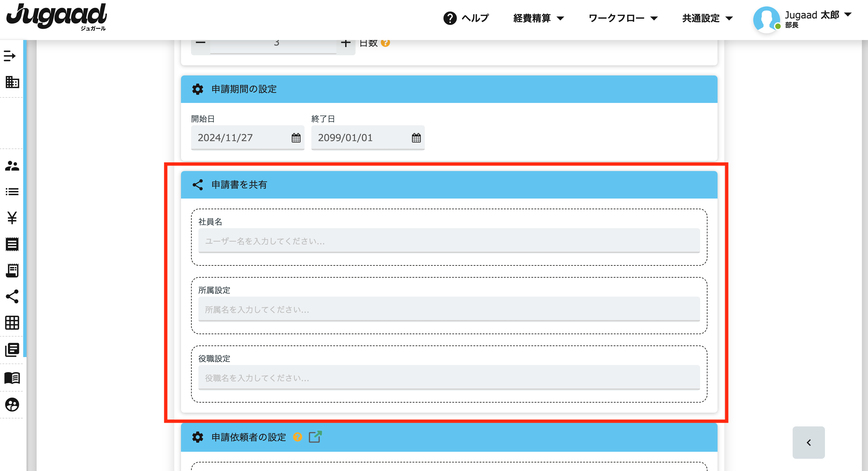
Task: Click the 終了日 date field 2099/01/01
Action: click(368, 138)
